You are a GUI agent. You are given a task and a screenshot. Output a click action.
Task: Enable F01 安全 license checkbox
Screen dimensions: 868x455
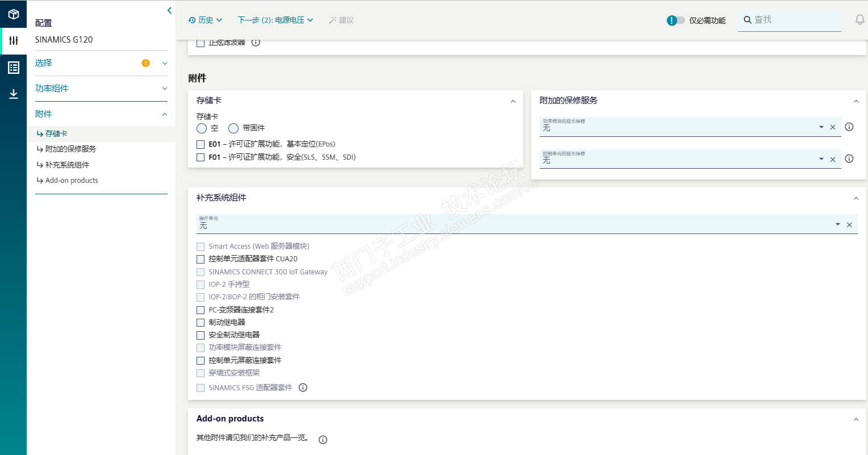click(201, 157)
